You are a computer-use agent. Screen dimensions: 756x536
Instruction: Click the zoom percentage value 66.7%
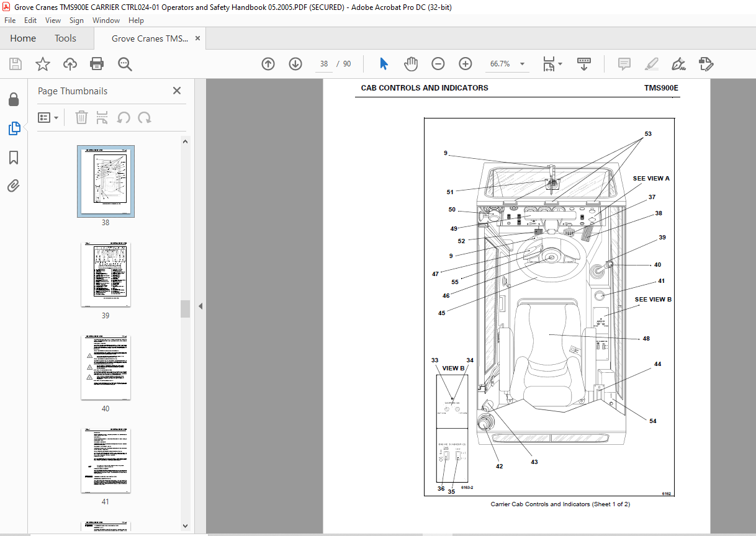(500, 64)
